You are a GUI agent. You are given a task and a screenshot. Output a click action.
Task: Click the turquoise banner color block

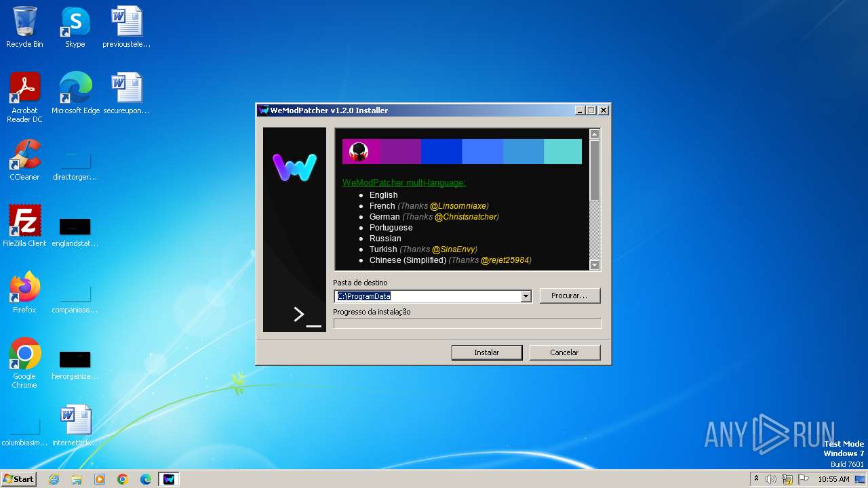(563, 152)
